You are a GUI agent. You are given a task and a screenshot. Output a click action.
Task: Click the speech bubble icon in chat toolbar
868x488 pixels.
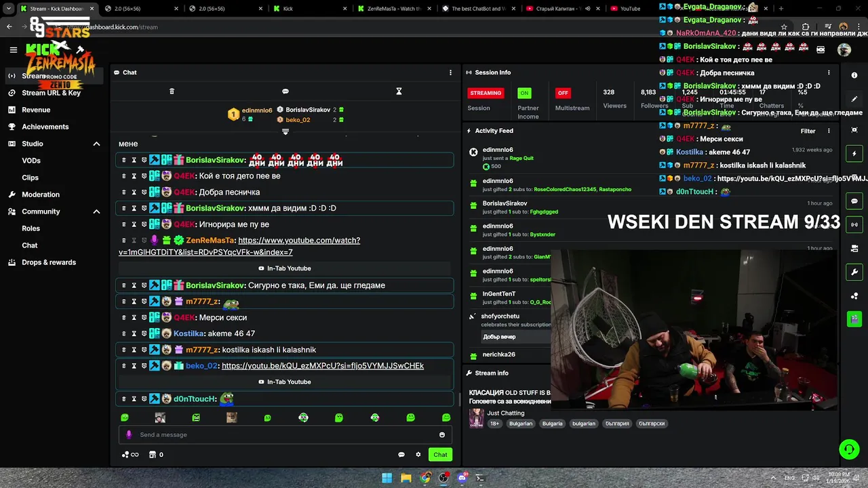click(285, 91)
